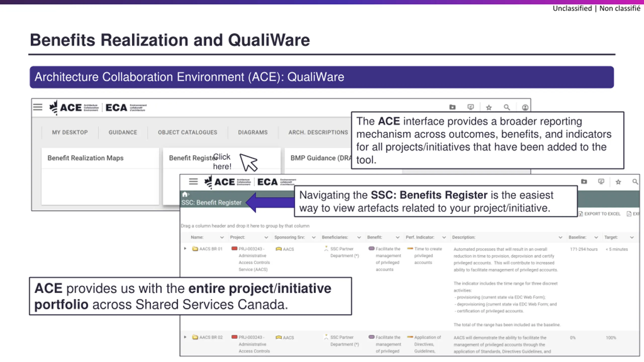The image size is (644, 362).
Task: Click 'AACS BR 02' name text
Action: [211, 337]
